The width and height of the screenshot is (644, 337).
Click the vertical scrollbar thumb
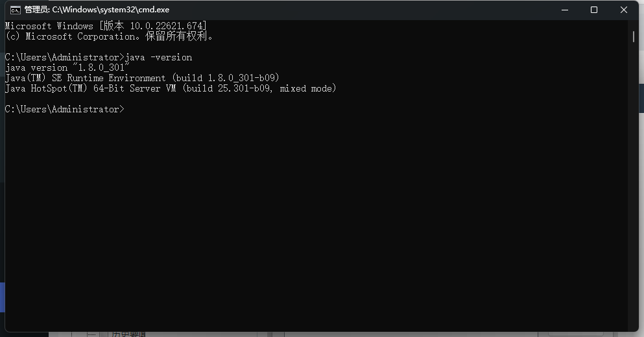(634, 36)
